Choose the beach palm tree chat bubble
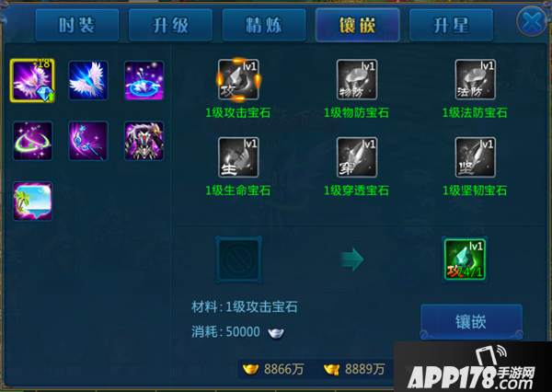This screenshot has width=552, height=392. (x=32, y=202)
